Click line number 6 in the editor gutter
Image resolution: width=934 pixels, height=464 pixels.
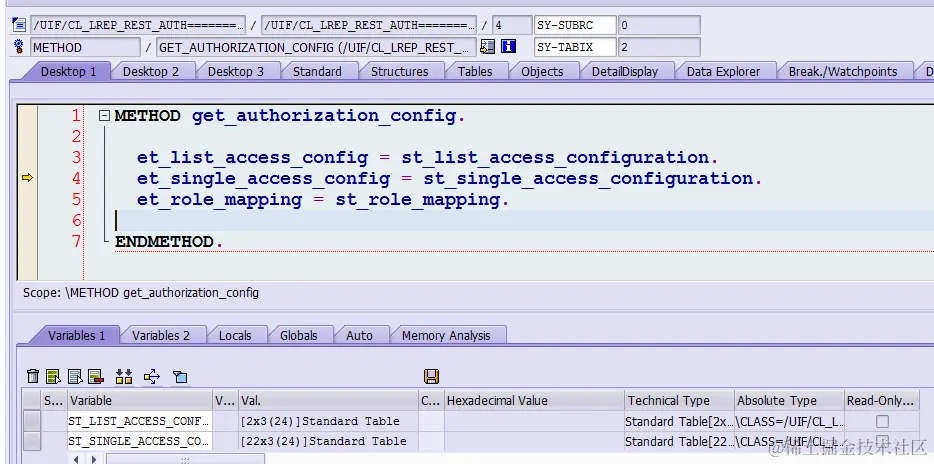[76, 220]
